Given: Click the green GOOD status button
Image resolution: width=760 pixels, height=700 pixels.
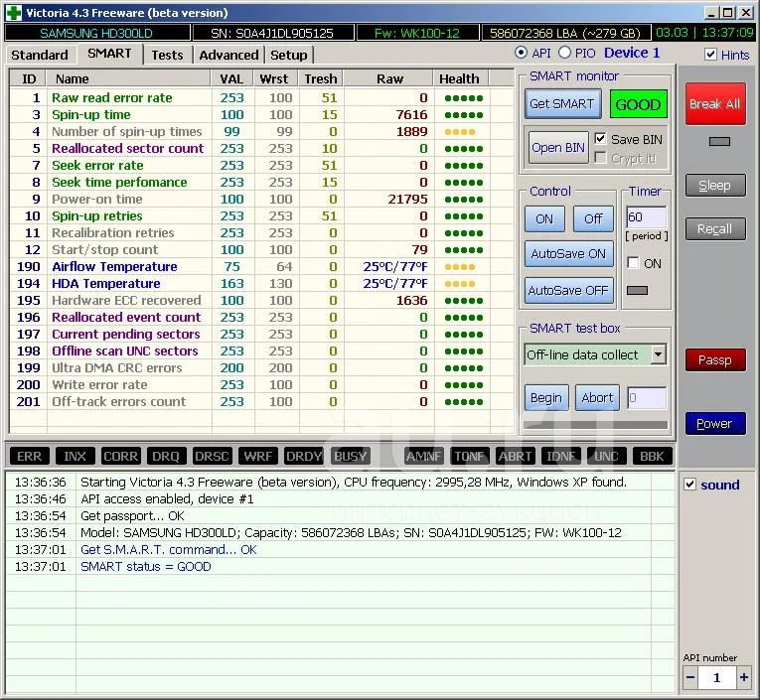Looking at the screenshot, I should 638,104.
